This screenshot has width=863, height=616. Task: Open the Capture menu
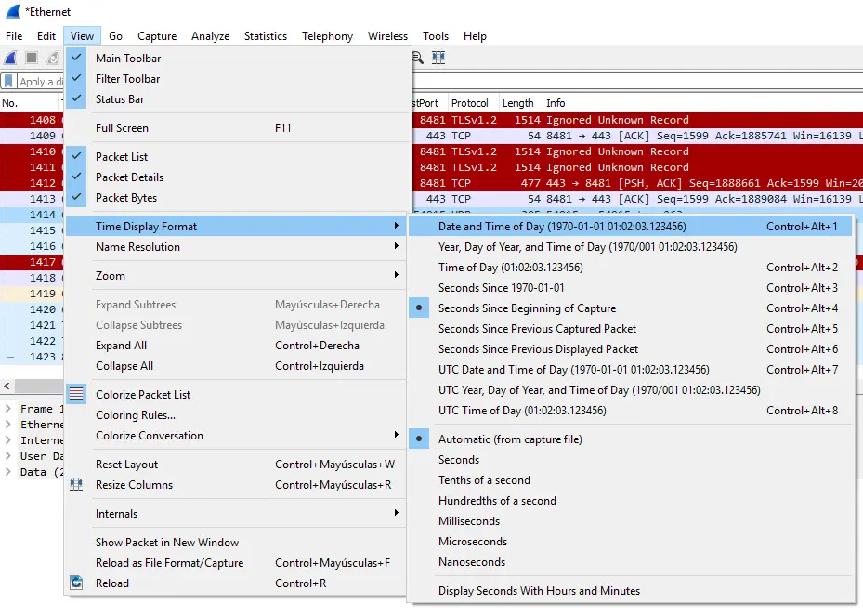[157, 36]
